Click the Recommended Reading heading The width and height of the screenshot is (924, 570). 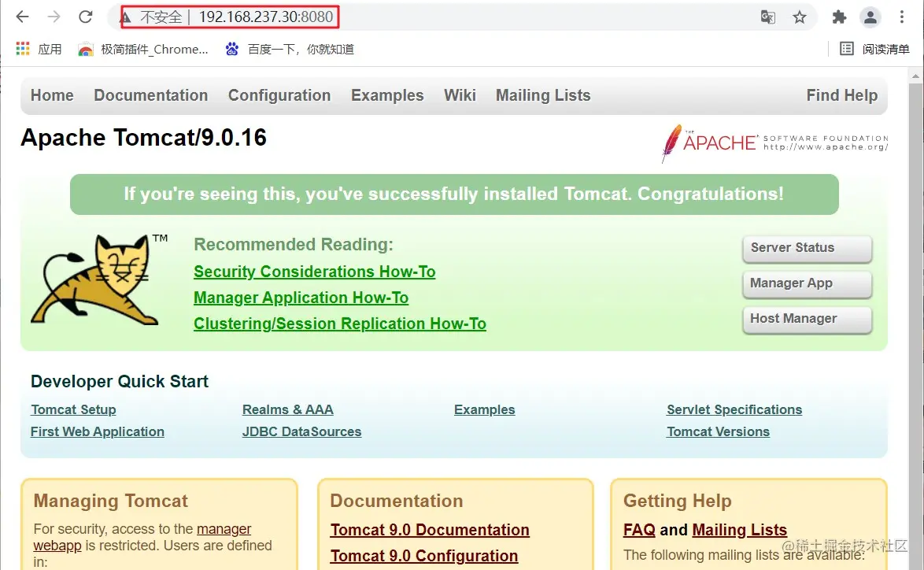coord(294,244)
